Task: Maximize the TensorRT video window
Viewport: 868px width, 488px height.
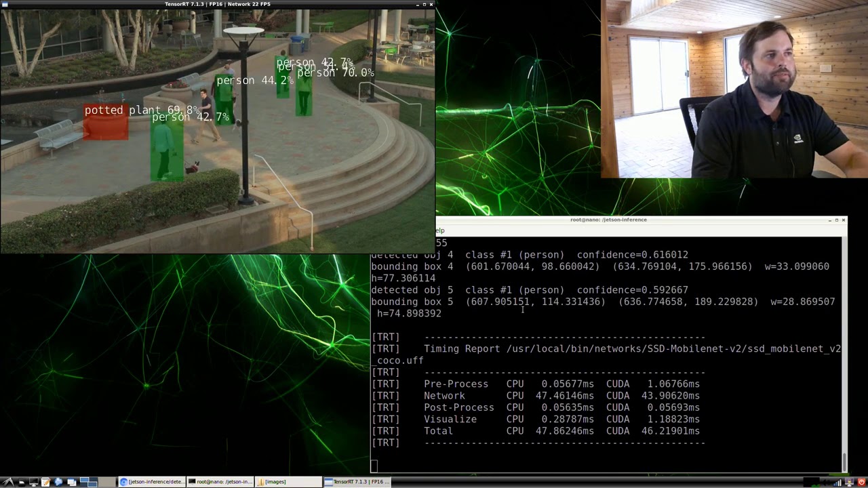Action: click(x=425, y=4)
